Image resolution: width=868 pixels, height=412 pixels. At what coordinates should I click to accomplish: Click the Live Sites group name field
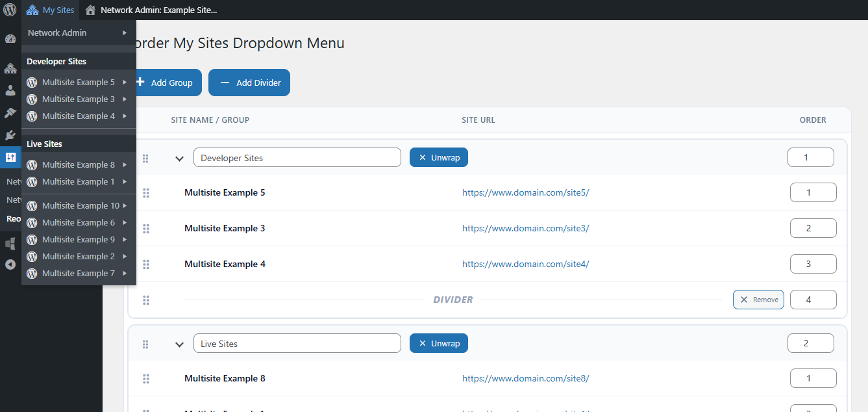297,344
